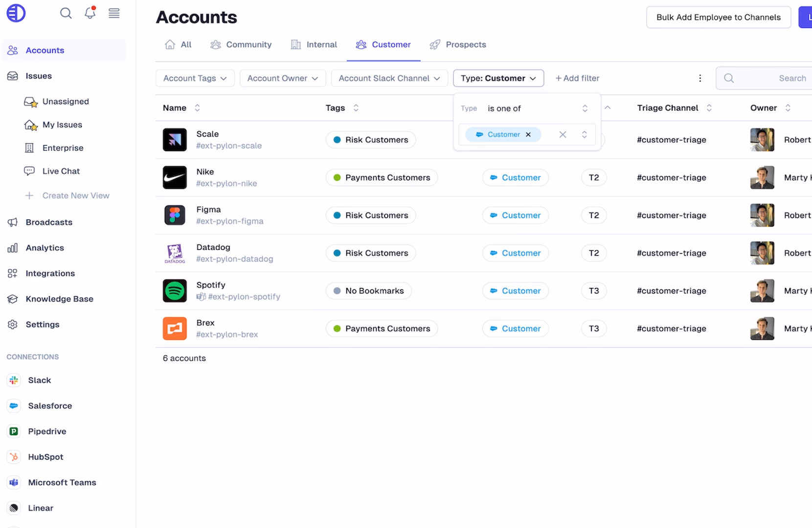Collapse the Type: Customer filter dropdown
The height and width of the screenshot is (528, 812).
(x=498, y=78)
